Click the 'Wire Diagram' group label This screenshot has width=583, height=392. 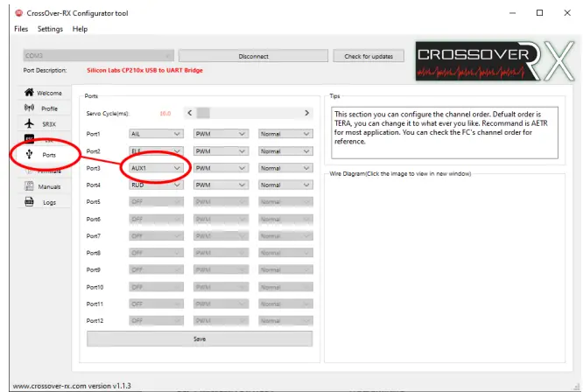click(x=400, y=173)
